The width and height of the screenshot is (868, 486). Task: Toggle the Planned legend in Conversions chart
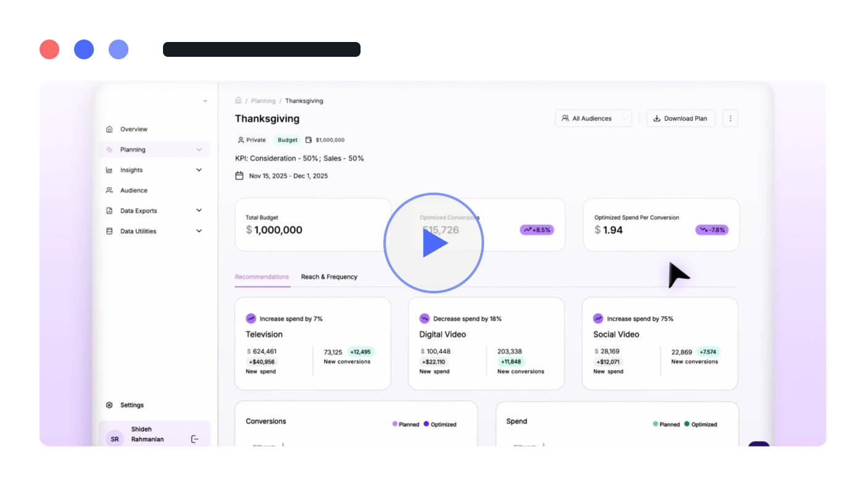(406, 424)
